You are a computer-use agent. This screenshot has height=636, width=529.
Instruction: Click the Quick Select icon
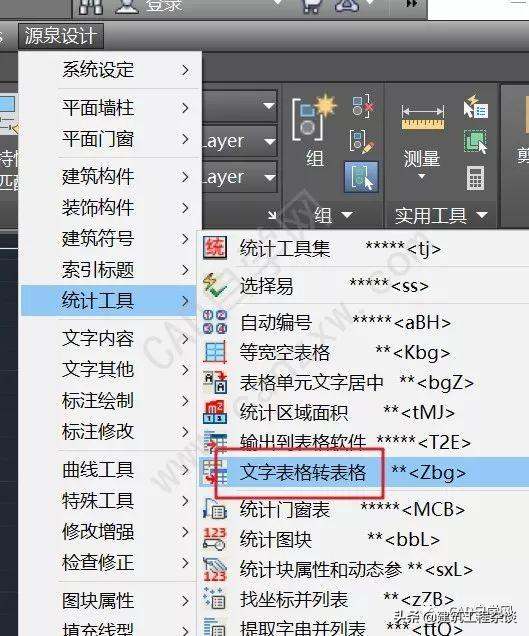476,107
